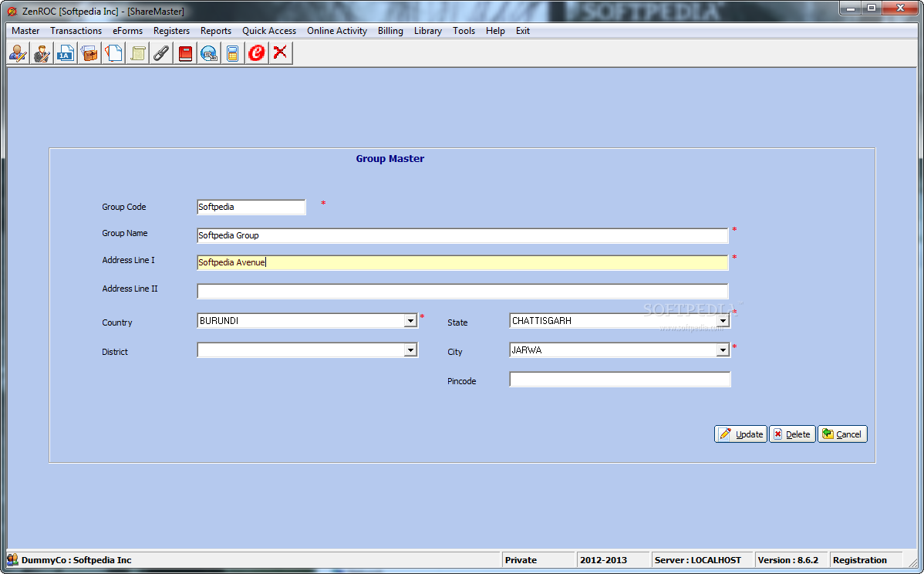Click 'Registration' in the status bar
Viewport: 924px width, 574px height.
860,560
